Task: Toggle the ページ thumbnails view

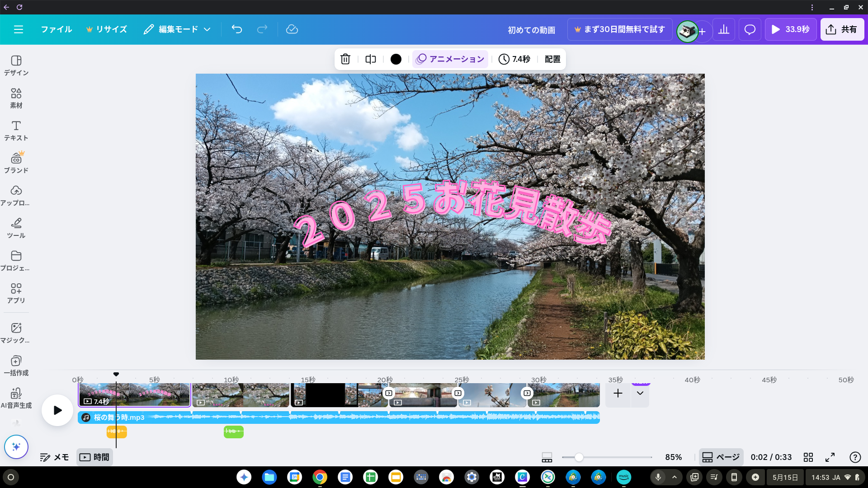Action: [721, 457]
